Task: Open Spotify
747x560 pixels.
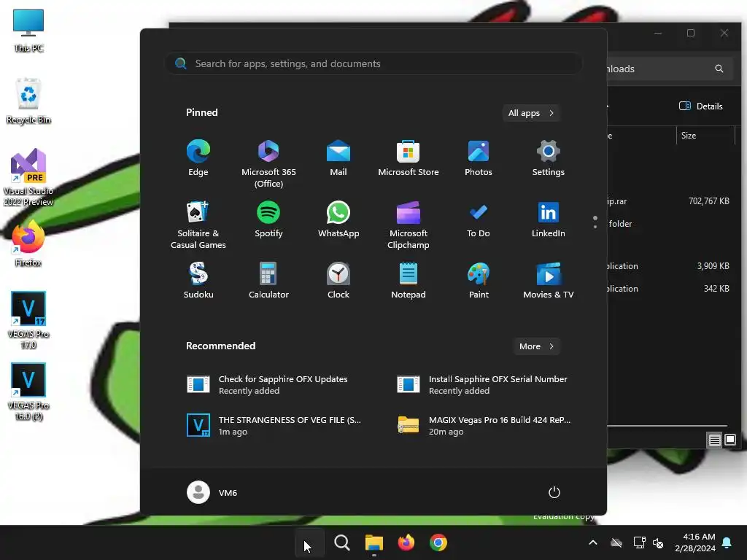Action: 268,219
